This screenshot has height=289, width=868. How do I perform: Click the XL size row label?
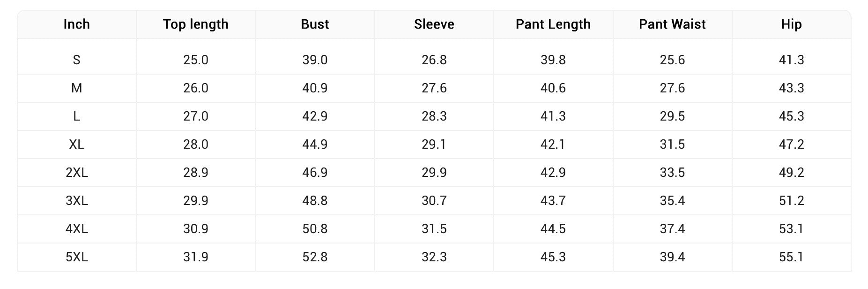coord(76,144)
